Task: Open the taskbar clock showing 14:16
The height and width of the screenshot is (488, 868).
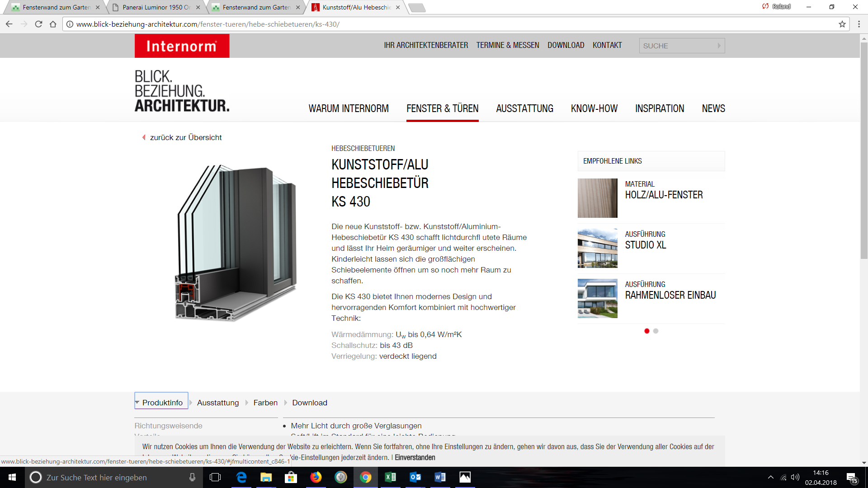Action: (x=821, y=478)
